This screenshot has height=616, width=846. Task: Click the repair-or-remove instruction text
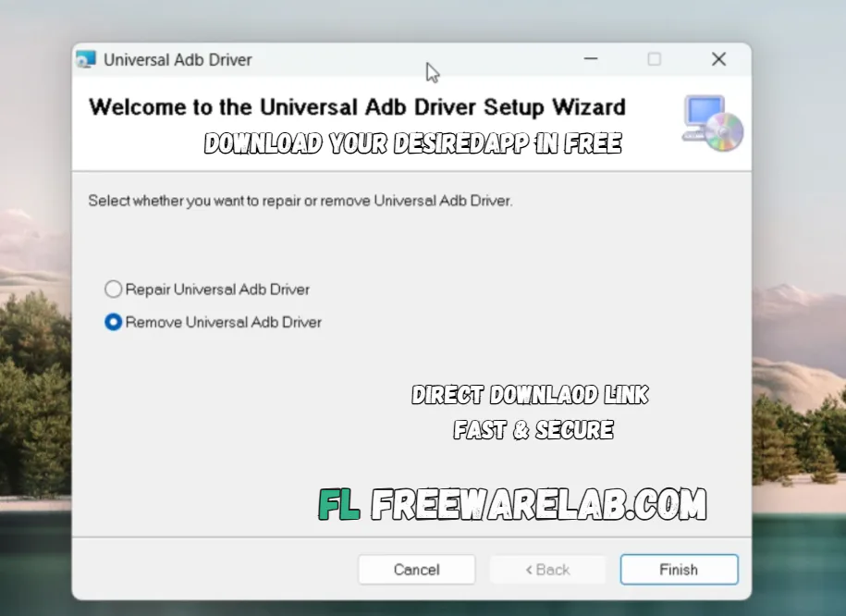[300, 201]
